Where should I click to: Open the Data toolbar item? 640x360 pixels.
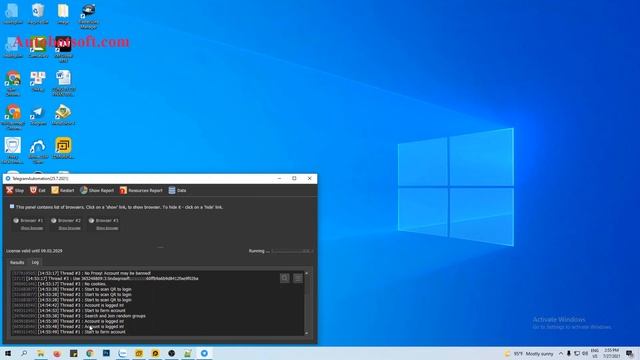pyautogui.click(x=178, y=190)
